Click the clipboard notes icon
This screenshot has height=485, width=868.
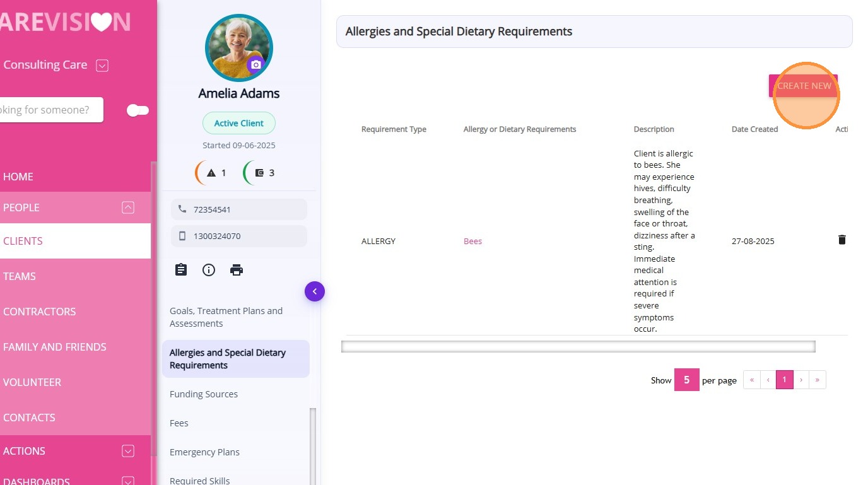181,270
